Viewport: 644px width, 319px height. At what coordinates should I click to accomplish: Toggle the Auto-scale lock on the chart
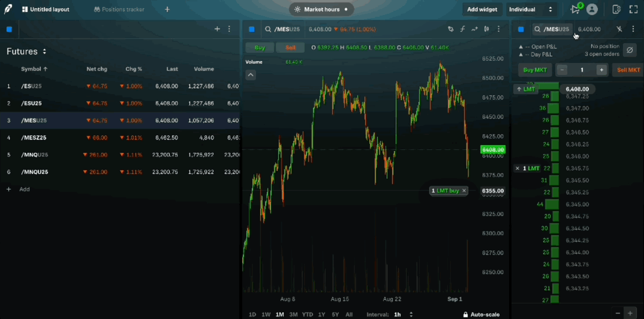(482, 314)
